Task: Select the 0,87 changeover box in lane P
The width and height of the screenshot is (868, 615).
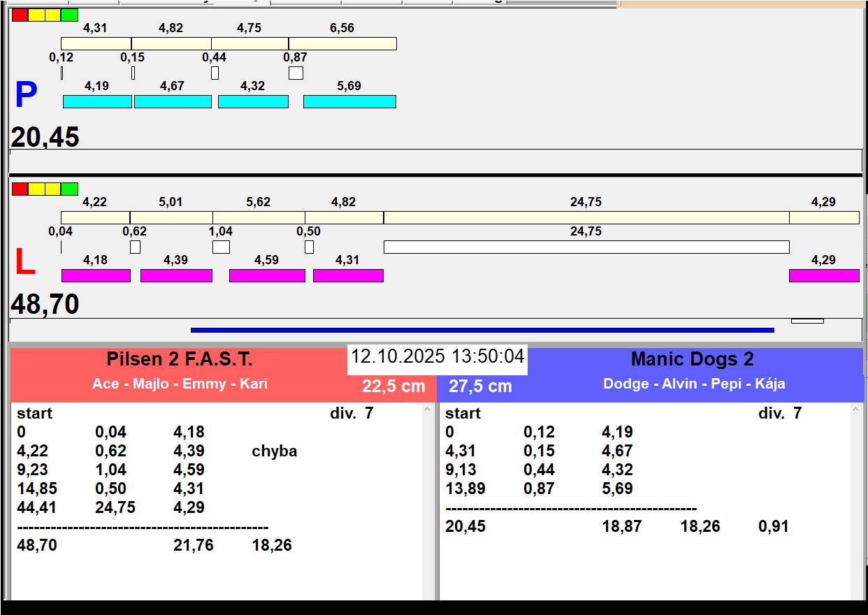Action: pyautogui.click(x=296, y=73)
